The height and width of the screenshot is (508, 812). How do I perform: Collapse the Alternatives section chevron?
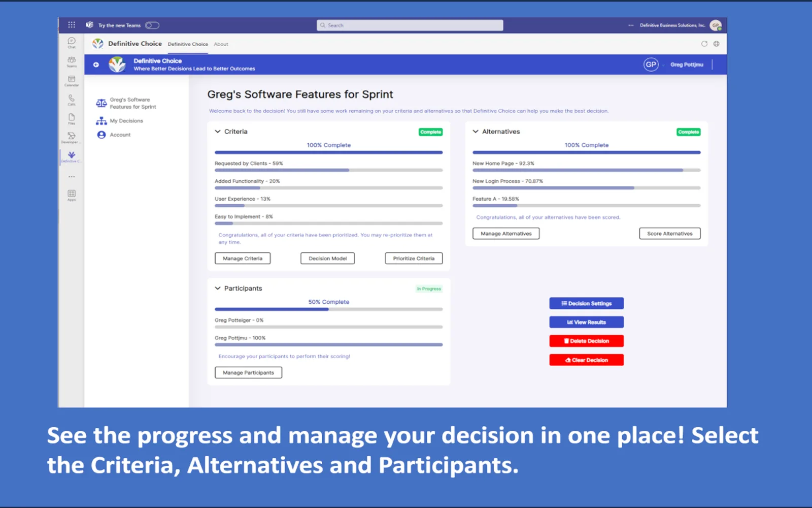click(476, 132)
